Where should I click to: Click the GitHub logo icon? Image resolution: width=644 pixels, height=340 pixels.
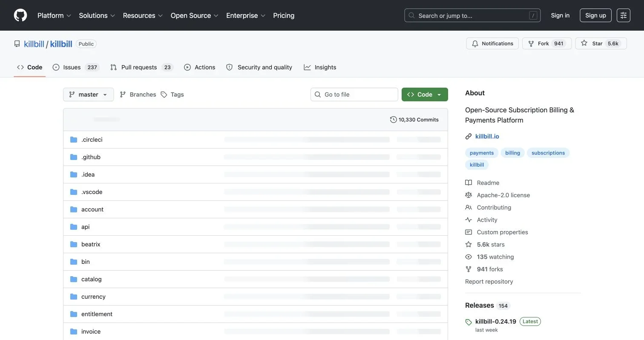coord(20,15)
